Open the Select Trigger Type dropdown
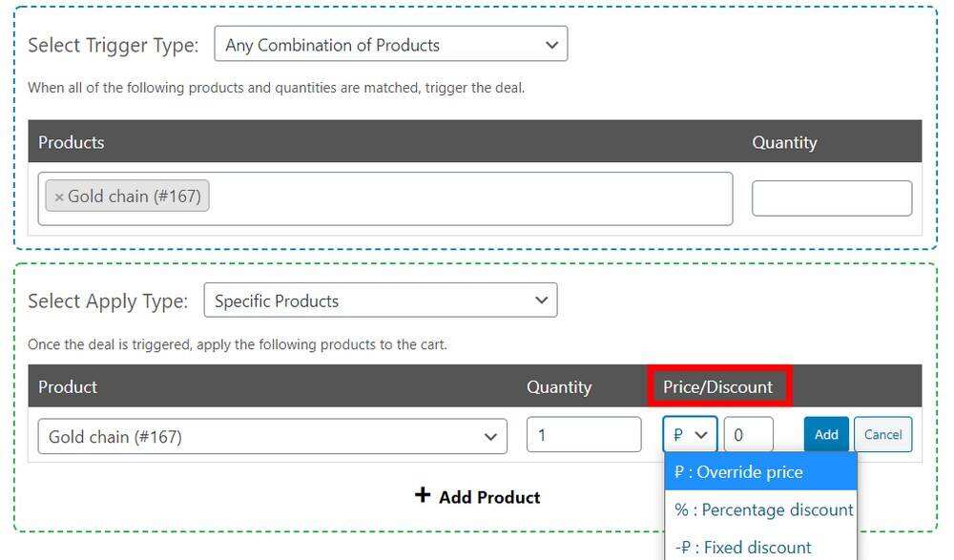The height and width of the screenshot is (560, 954). tap(391, 45)
